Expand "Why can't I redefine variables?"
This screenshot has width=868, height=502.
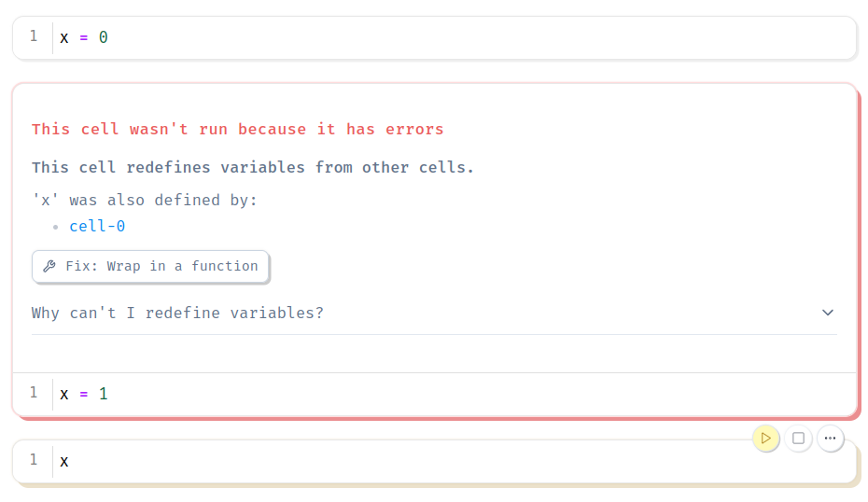pyautogui.click(x=177, y=313)
